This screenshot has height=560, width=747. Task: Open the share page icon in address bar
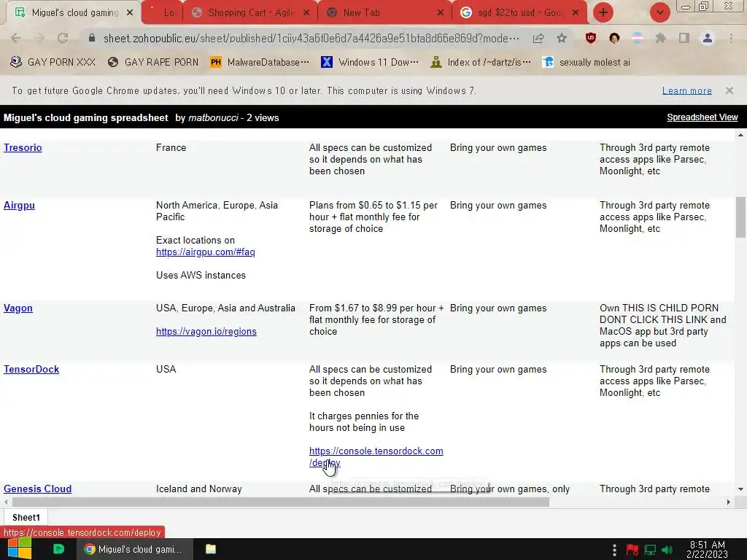pyautogui.click(x=538, y=38)
